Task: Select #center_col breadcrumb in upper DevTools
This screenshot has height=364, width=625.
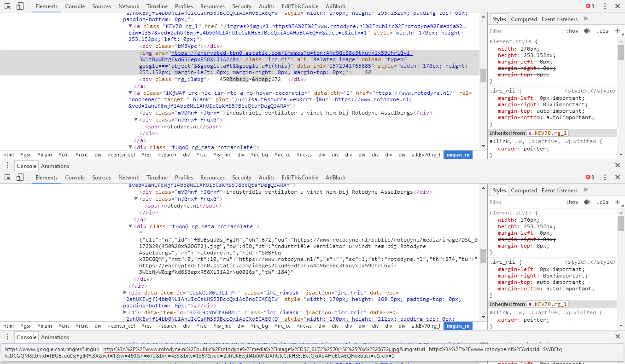Action: click(x=121, y=155)
